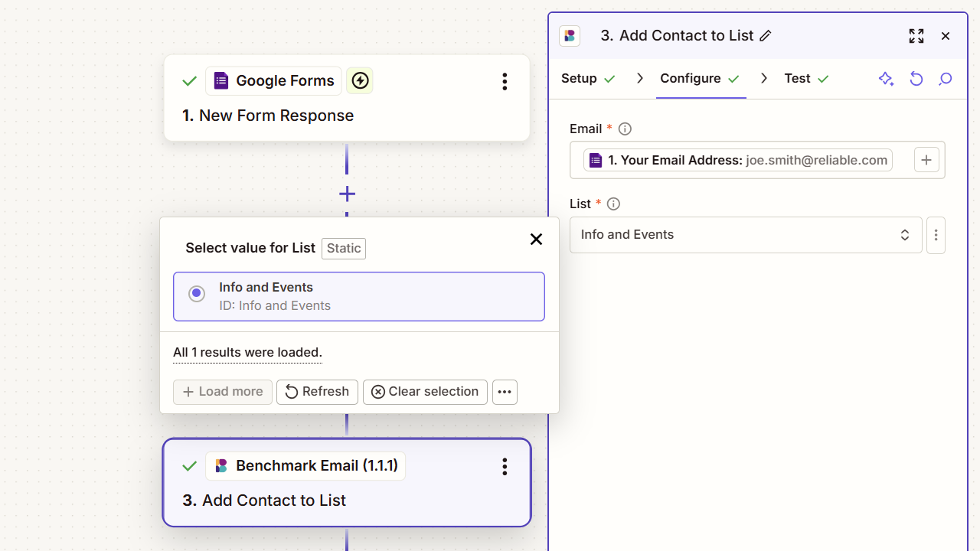The height and width of the screenshot is (551, 980).
Task: Click the AI sparkle icon
Action: (x=887, y=79)
